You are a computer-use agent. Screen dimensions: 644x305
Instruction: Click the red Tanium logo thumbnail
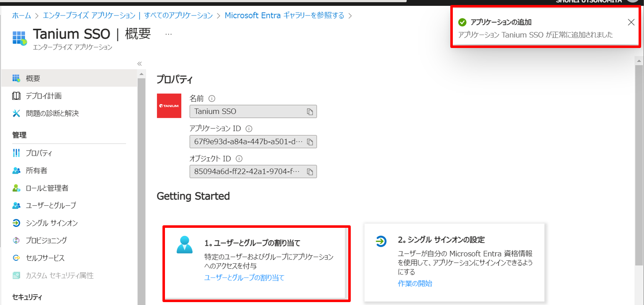click(169, 106)
